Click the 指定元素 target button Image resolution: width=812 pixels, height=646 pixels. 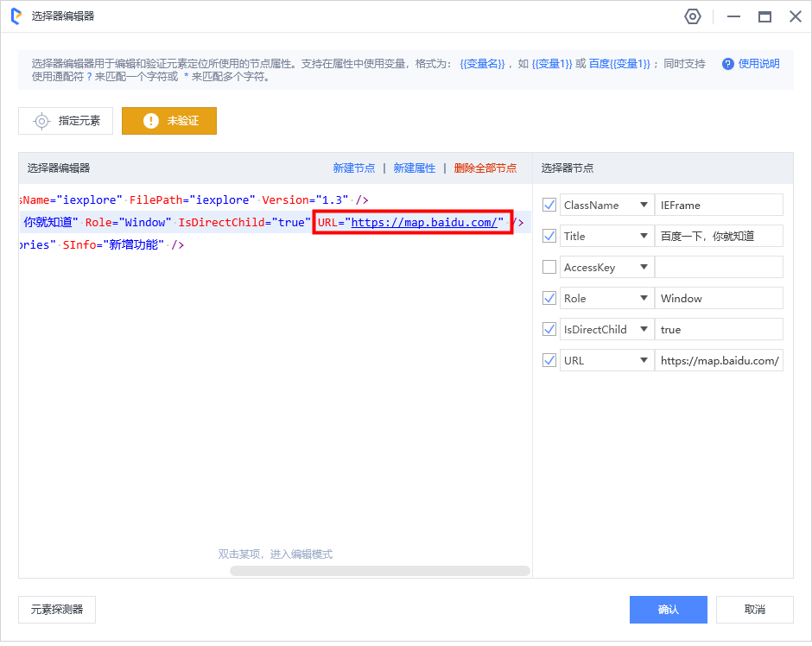(x=66, y=121)
